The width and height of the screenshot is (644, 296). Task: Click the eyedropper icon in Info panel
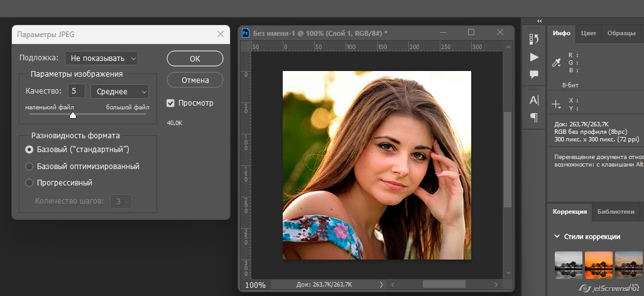pos(556,62)
